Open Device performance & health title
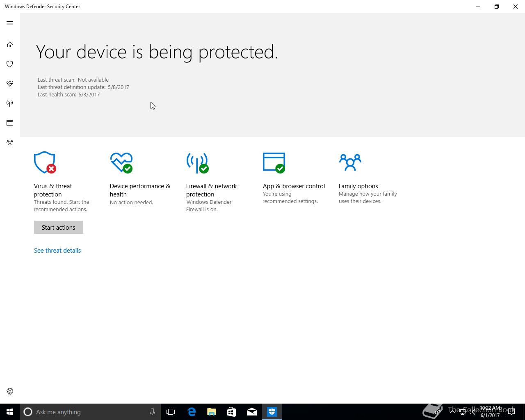 pos(140,190)
